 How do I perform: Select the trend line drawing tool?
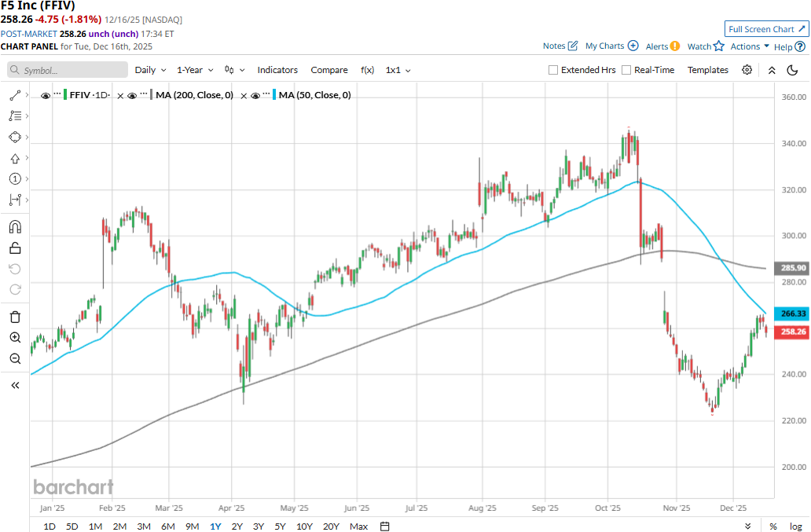tap(15, 95)
